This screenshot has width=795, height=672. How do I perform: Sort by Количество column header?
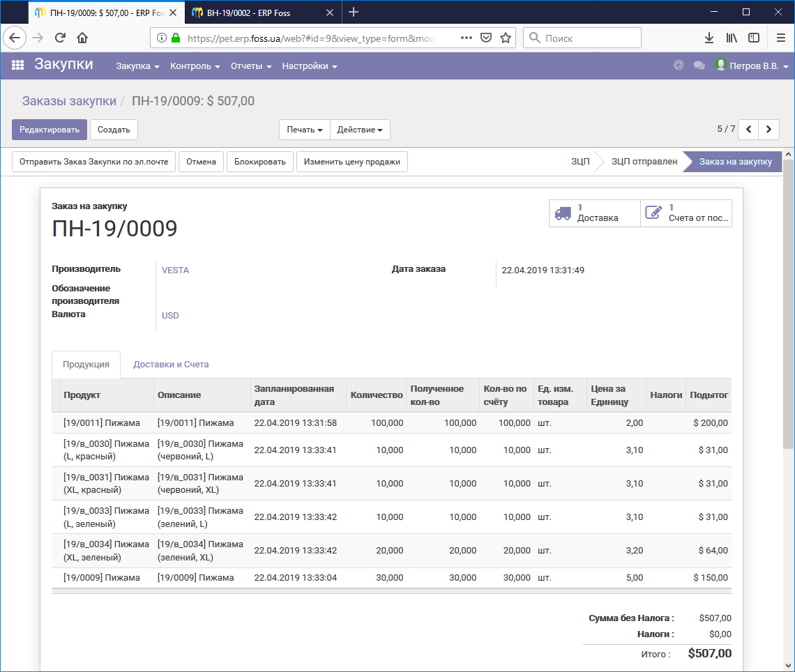click(376, 395)
